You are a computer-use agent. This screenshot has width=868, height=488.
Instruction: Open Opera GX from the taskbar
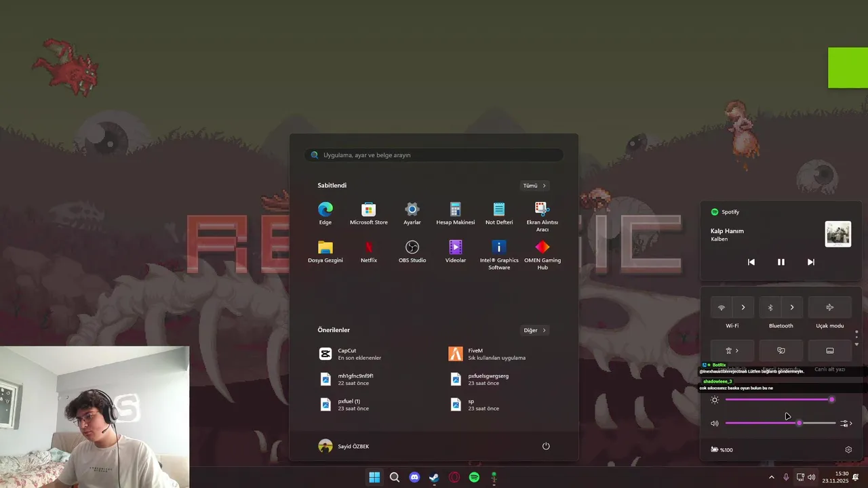tap(454, 477)
